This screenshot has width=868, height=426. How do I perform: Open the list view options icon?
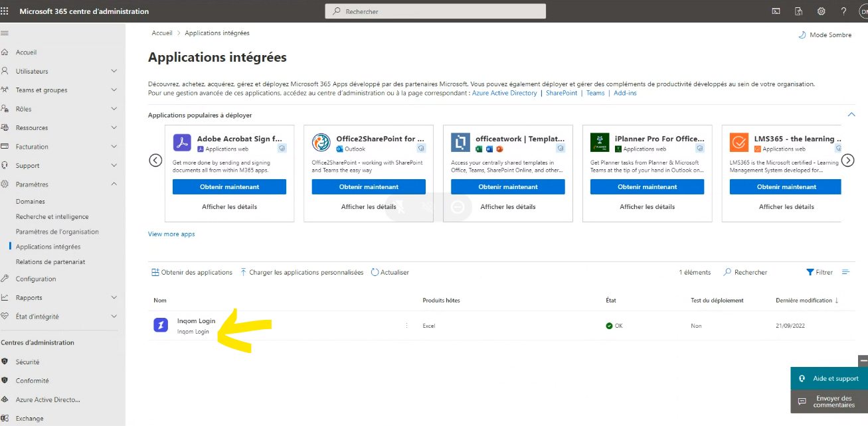[x=845, y=272]
